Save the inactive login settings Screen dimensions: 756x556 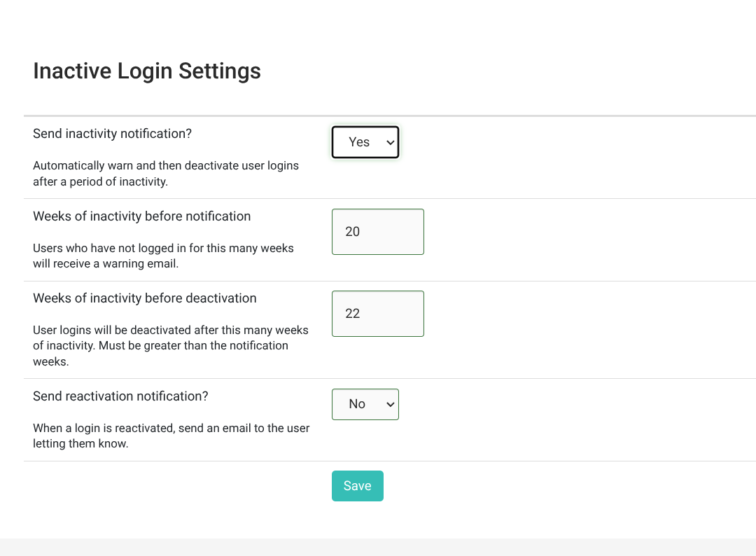coord(357,486)
